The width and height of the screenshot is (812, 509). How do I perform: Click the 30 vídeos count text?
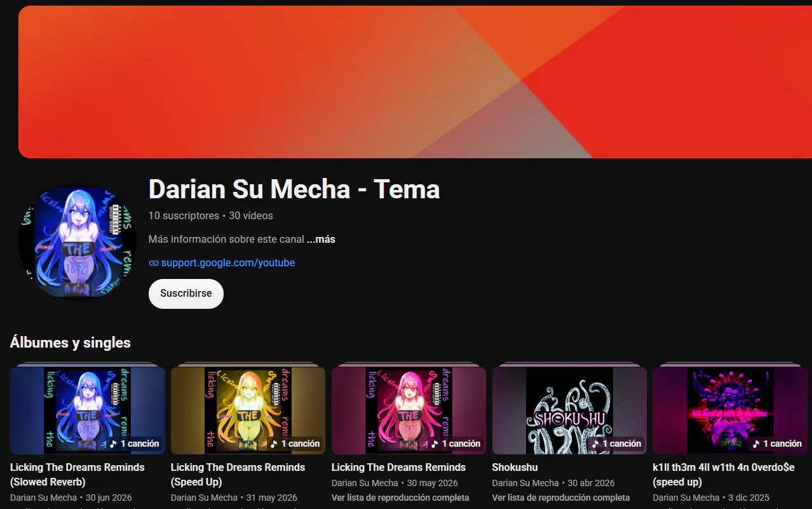(251, 215)
